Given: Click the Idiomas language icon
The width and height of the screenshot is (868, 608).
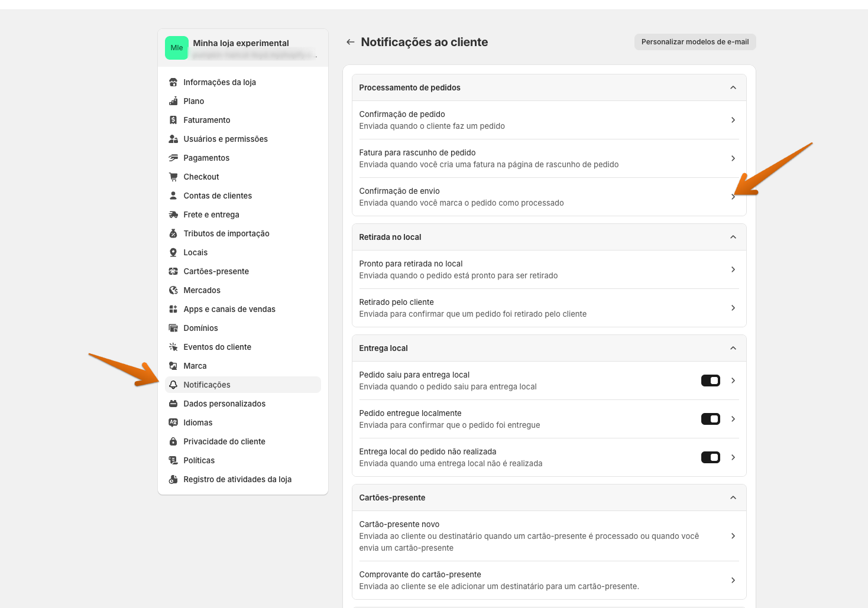Looking at the screenshot, I should point(173,422).
